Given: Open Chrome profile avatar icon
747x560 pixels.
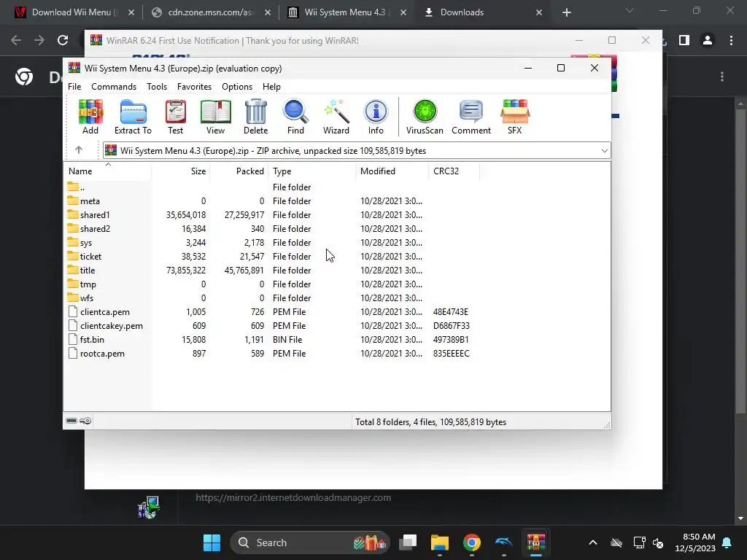Looking at the screenshot, I should [x=708, y=41].
